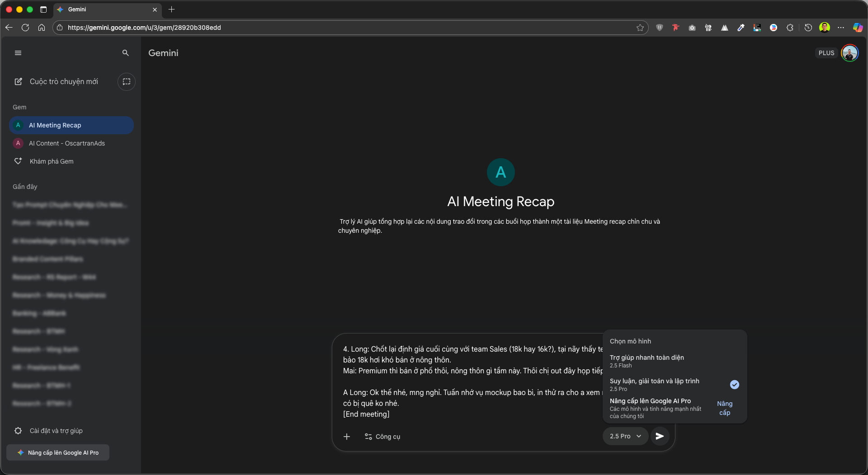868x475 pixels.
Task: Open the Google account avatar menu
Action: 849,53
